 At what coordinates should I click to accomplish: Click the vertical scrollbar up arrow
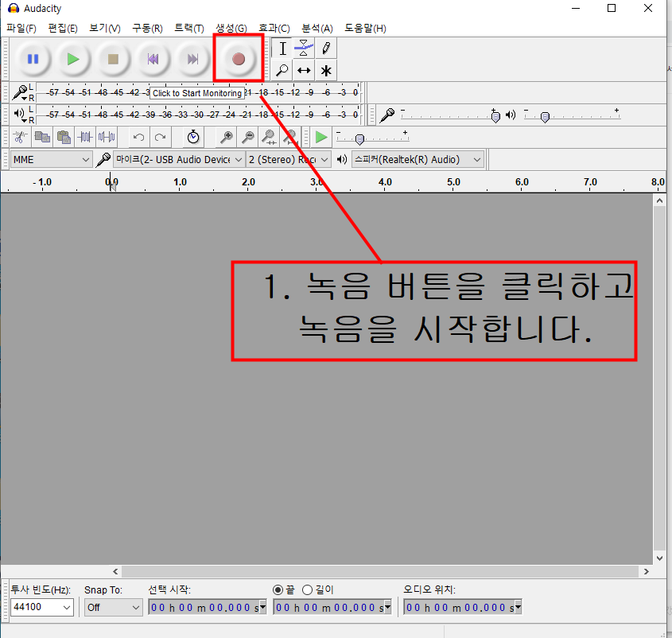click(x=659, y=200)
